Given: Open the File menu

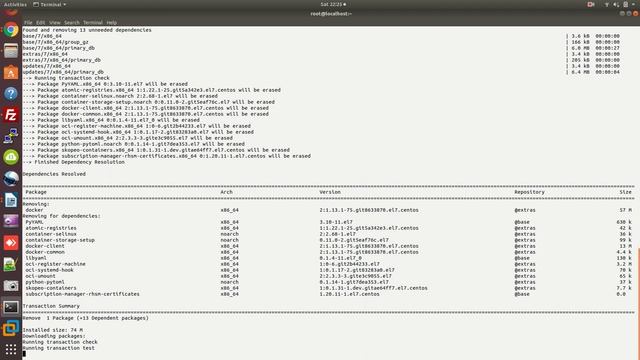Looking at the screenshot, I should pyautogui.click(x=28, y=22).
